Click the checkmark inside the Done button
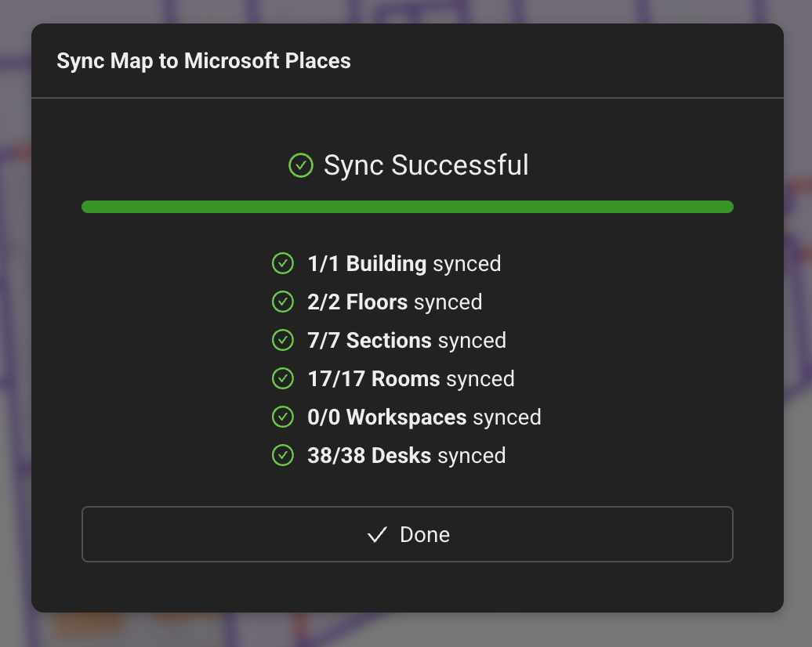Viewport: 812px width, 647px height. click(x=376, y=534)
